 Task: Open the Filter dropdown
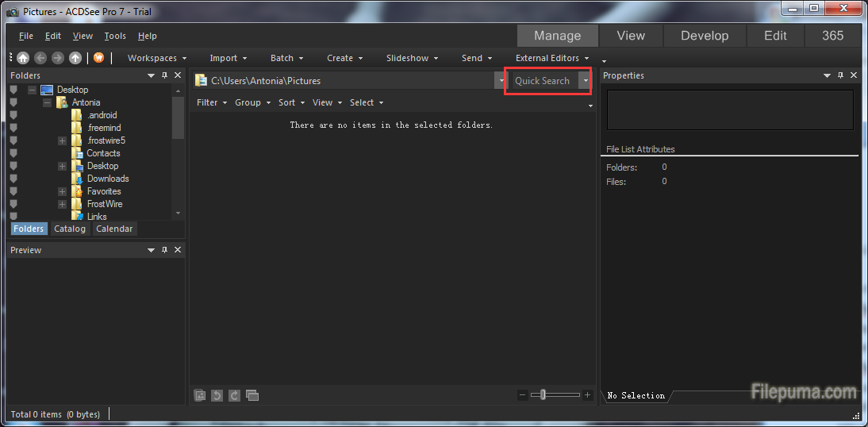pos(211,102)
